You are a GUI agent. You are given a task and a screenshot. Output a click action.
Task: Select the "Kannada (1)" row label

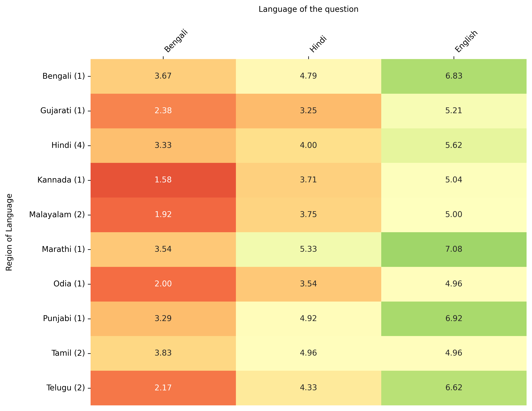[61, 180]
